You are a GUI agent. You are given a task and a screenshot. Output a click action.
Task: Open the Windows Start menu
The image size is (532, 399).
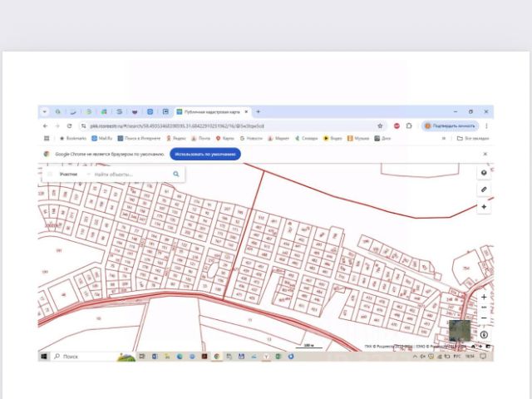click(x=44, y=356)
